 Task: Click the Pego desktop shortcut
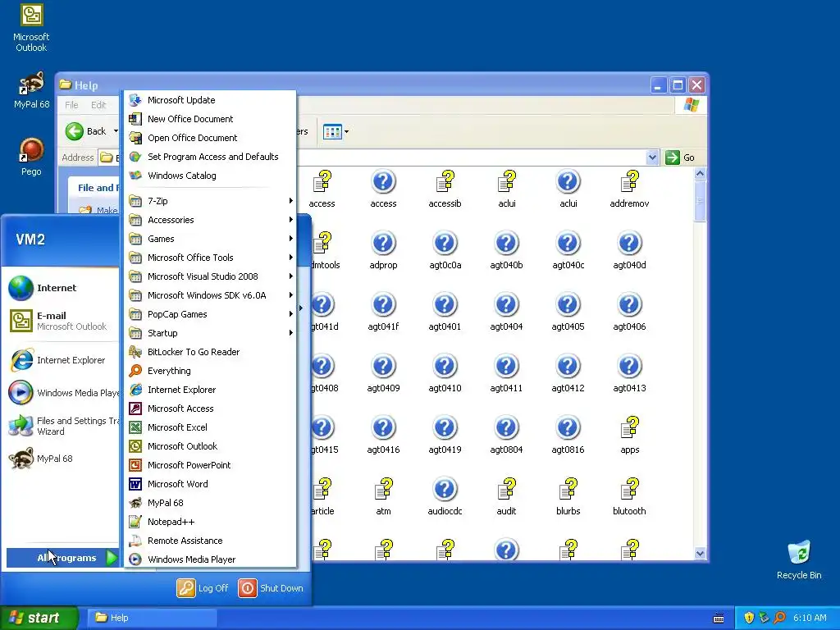(x=31, y=157)
